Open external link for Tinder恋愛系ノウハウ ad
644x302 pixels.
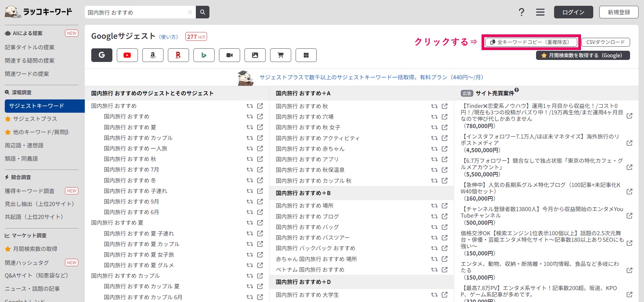point(629,116)
